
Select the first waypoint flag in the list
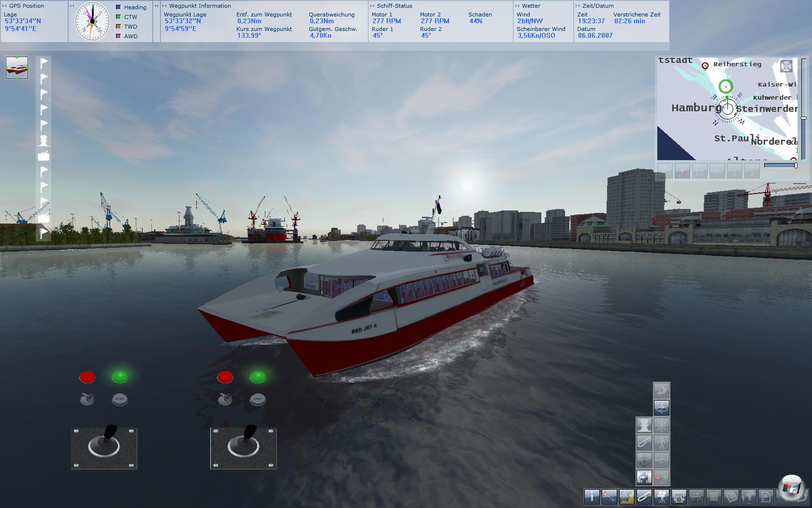pyautogui.click(x=44, y=62)
